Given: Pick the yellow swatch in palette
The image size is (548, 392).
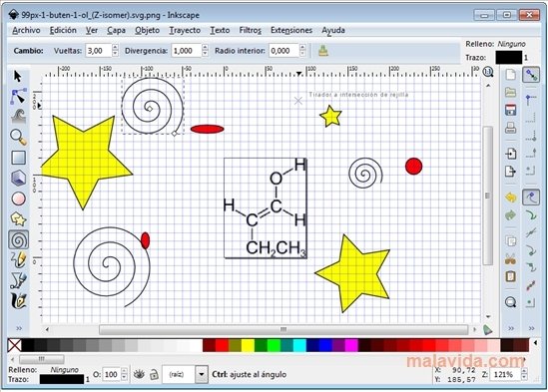Looking at the screenshot, I should 248,345.
